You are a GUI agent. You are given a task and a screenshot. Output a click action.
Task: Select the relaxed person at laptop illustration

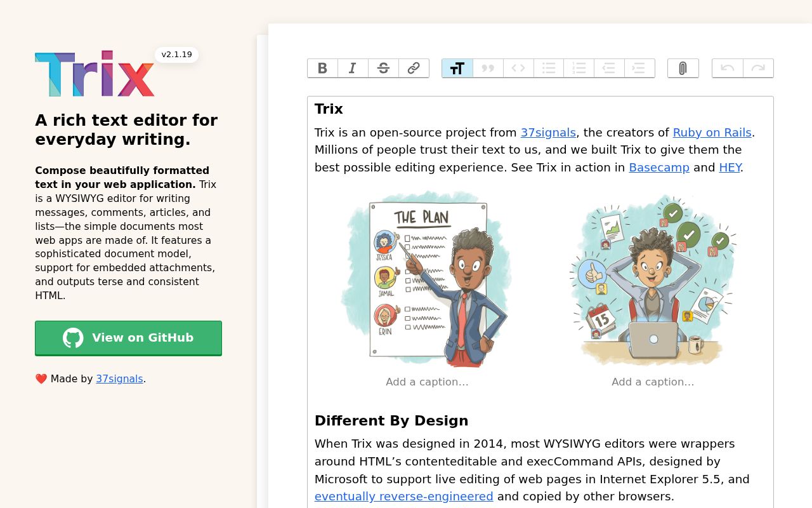653,278
